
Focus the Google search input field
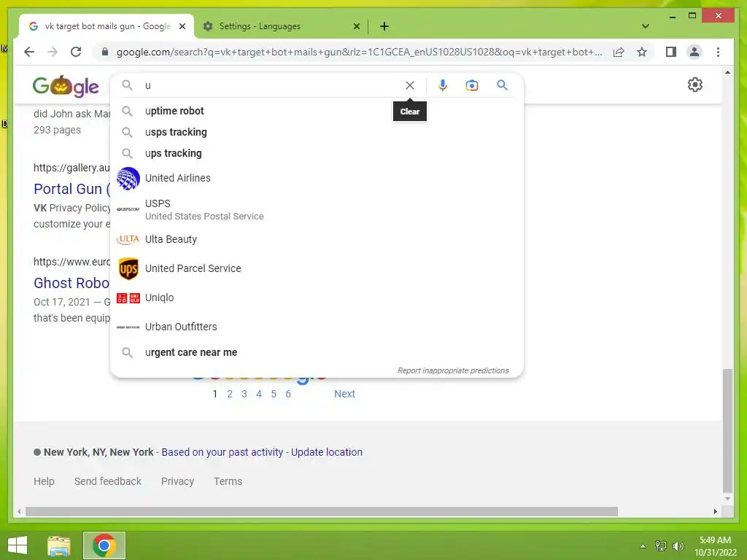[271, 85]
